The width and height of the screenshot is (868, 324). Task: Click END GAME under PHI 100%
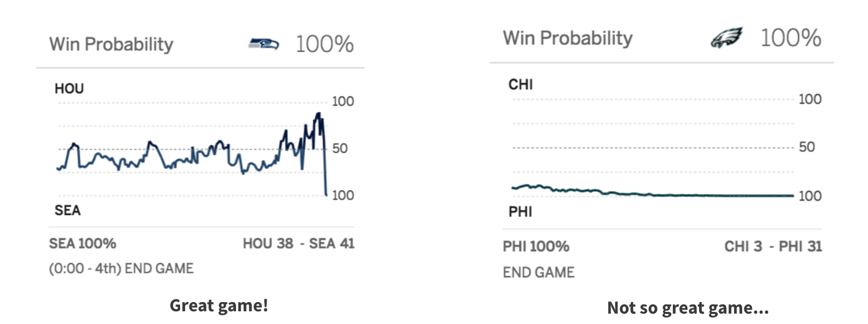coord(538,272)
